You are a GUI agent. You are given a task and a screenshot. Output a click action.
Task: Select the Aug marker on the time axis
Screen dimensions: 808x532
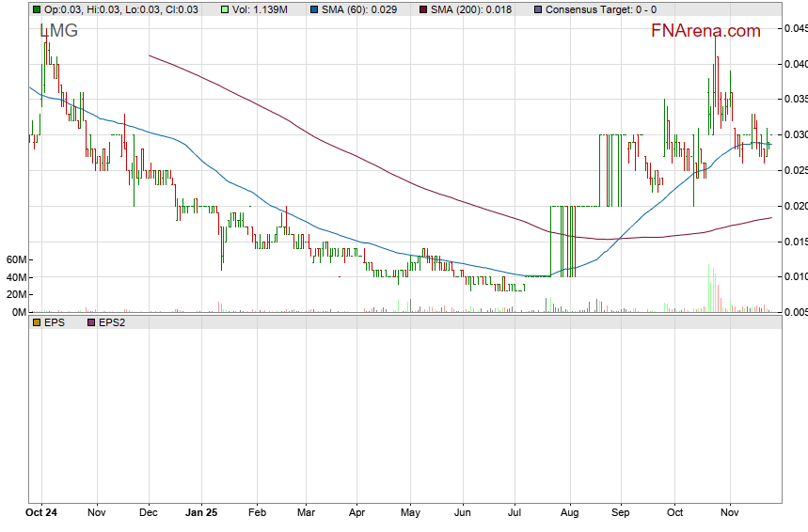[568, 514]
